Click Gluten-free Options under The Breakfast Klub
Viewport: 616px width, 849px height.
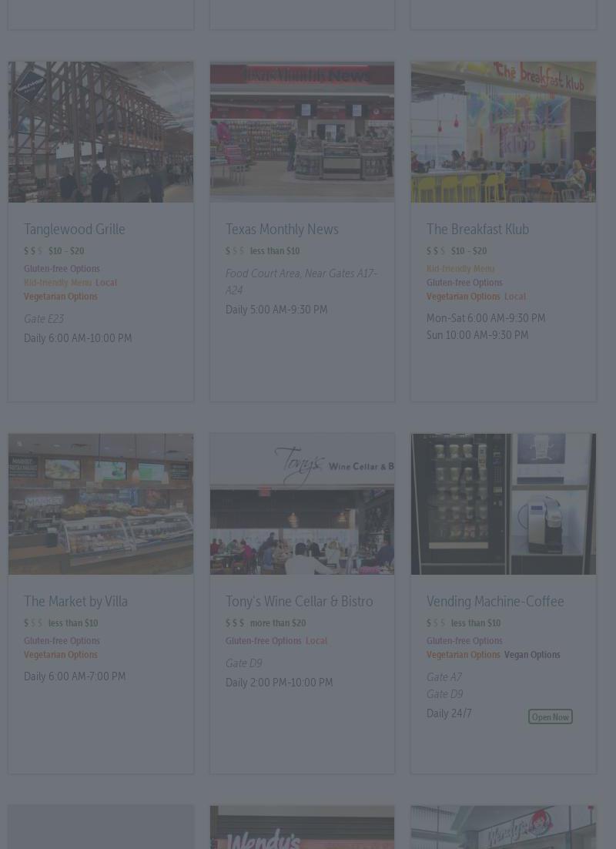click(464, 283)
